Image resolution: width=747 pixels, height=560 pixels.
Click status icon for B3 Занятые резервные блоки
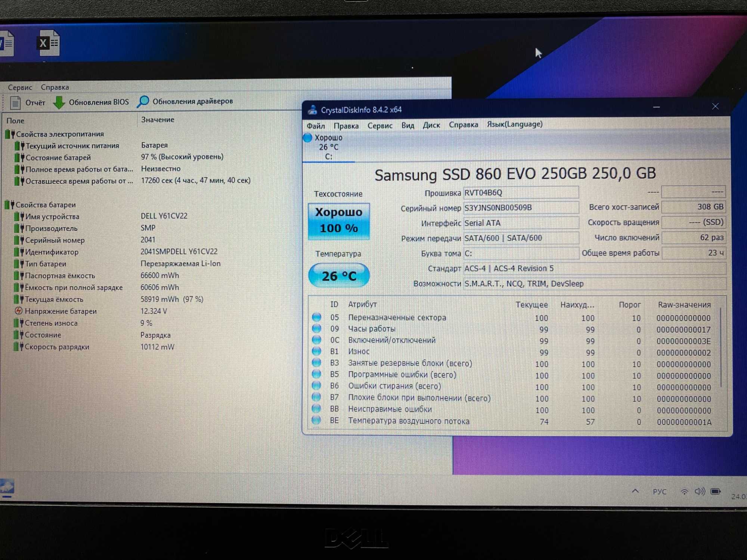pyautogui.click(x=316, y=363)
